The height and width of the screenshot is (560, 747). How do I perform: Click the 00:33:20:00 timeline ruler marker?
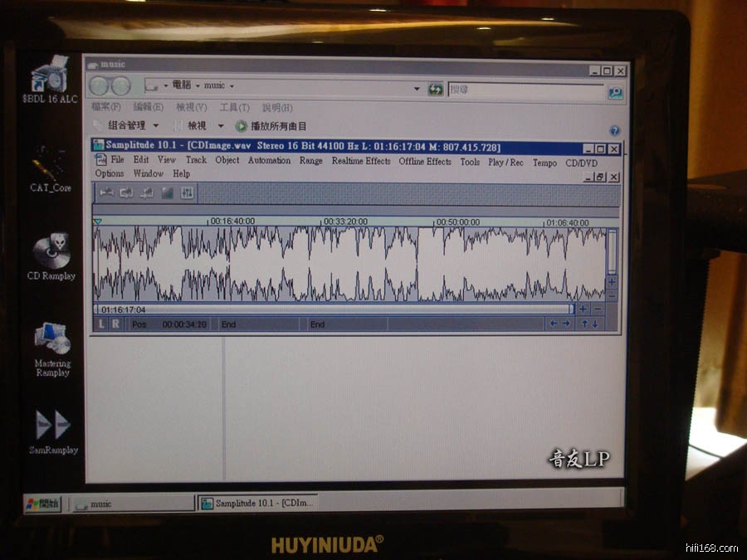click(x=345, y=222)
